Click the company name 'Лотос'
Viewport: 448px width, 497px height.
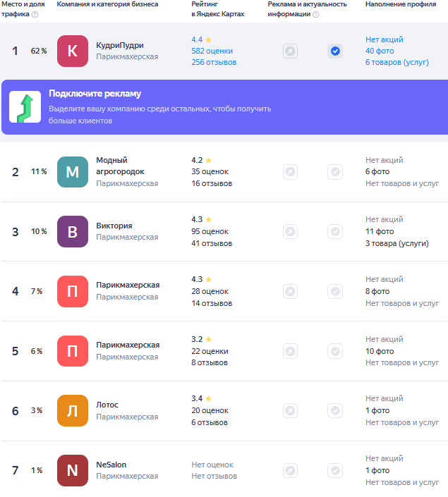click(107, 405)
